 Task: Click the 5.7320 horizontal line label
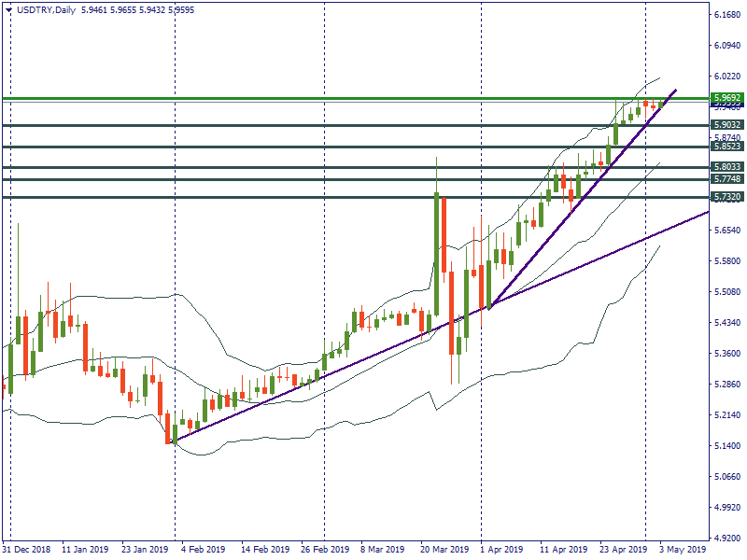click(726, 197)
